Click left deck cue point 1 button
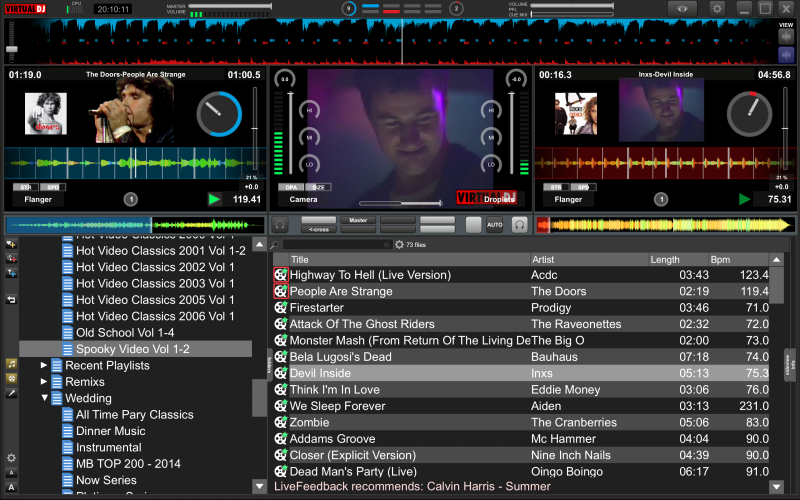This screenshot has width=800, height=500. 131,199
